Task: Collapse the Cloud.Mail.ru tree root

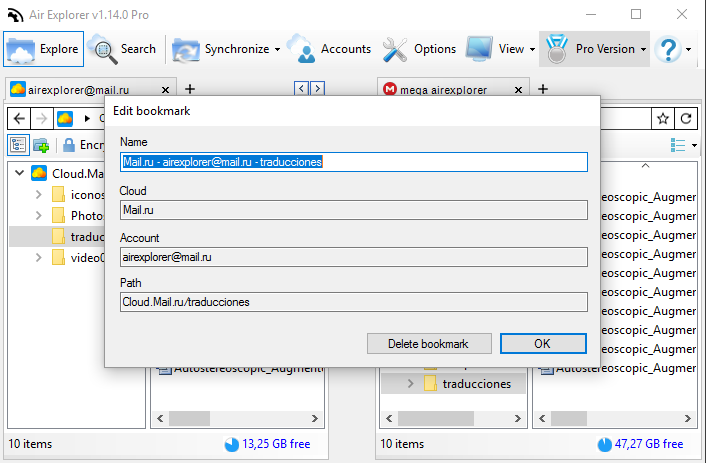Action: click(x=19, y=172)
